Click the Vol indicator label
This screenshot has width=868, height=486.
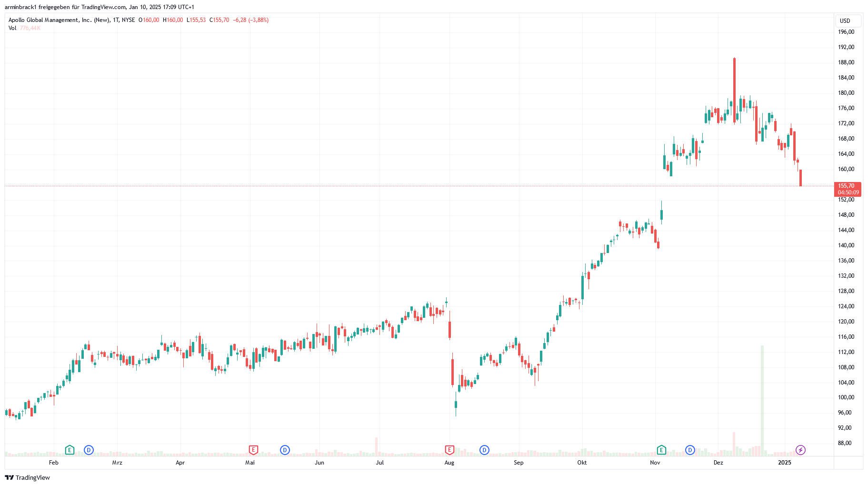(12, 28)
